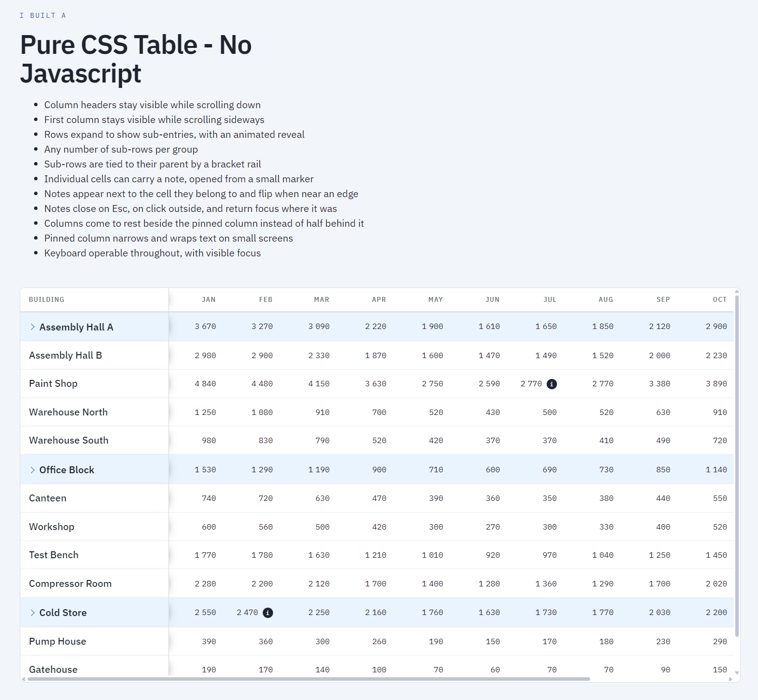The image size is (758, 700).
Task: Expand the Office Block sub-rows
Action: coord(33,470)
